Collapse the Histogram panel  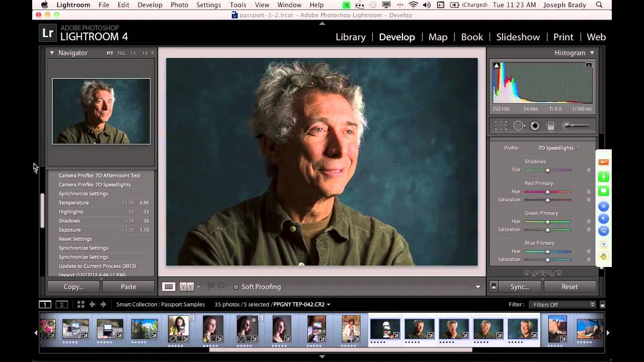pyautogui.click(x=592, y=53)
